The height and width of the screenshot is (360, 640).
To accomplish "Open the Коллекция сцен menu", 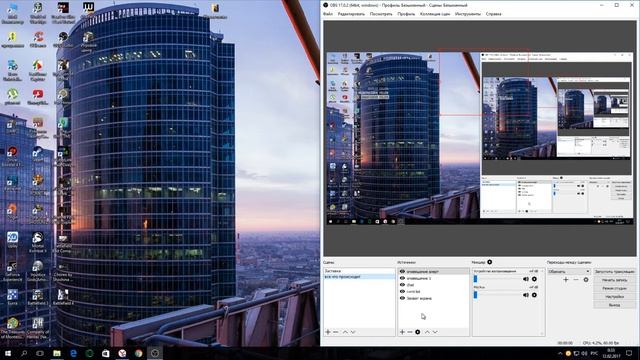I will 435,14.
